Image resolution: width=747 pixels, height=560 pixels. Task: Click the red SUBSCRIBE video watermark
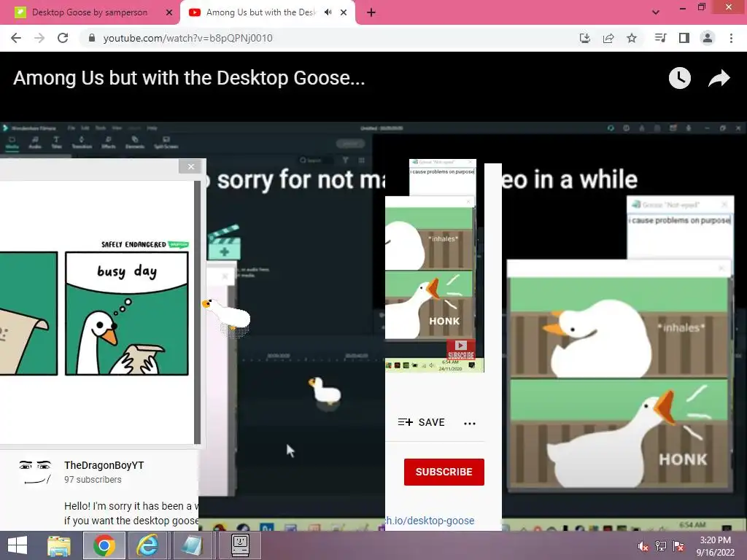461,350
